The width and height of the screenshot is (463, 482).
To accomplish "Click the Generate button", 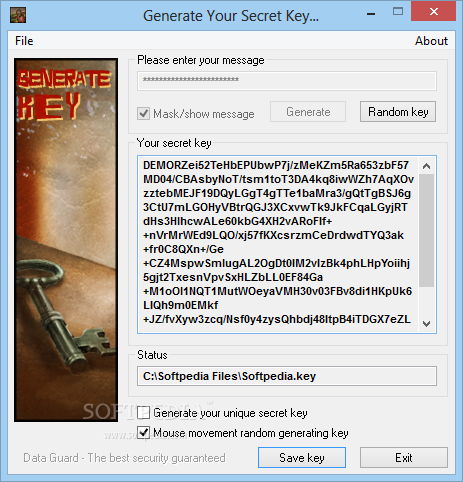I will tap(308, 112).
